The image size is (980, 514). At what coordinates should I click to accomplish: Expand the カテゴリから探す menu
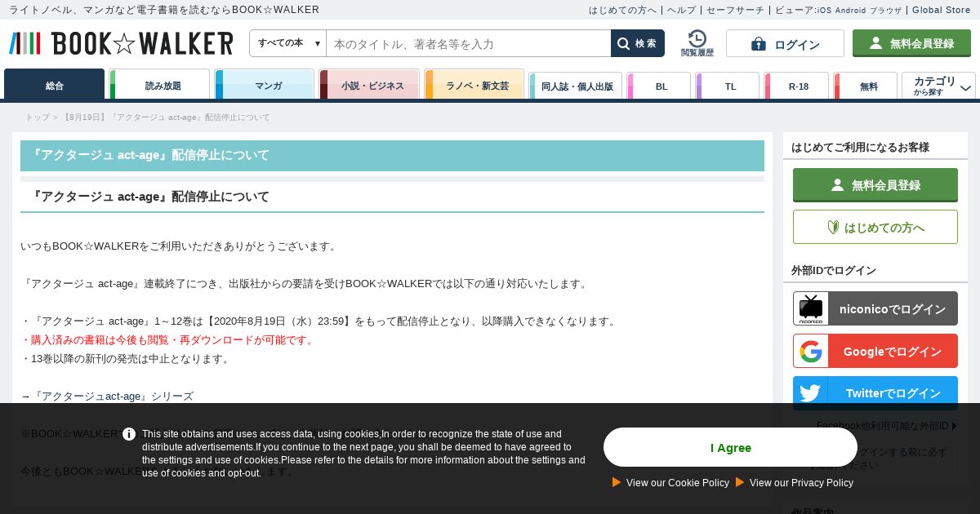(x=938, y=86)
